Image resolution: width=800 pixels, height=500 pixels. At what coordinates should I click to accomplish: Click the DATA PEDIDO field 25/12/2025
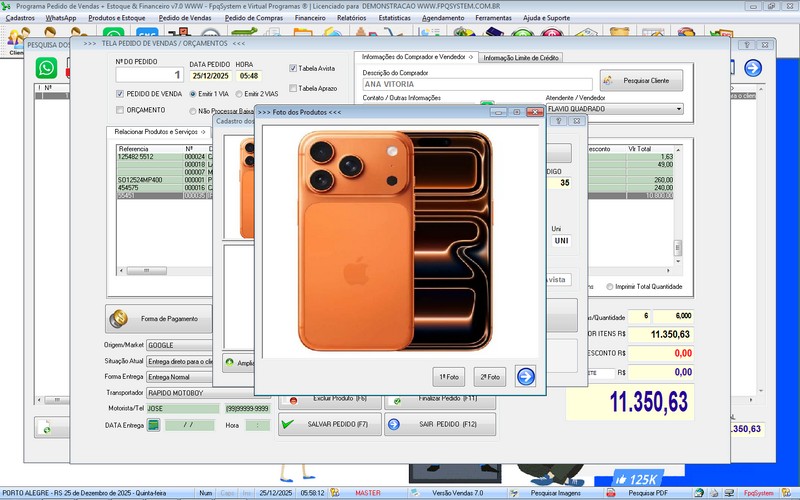[210, 76]
